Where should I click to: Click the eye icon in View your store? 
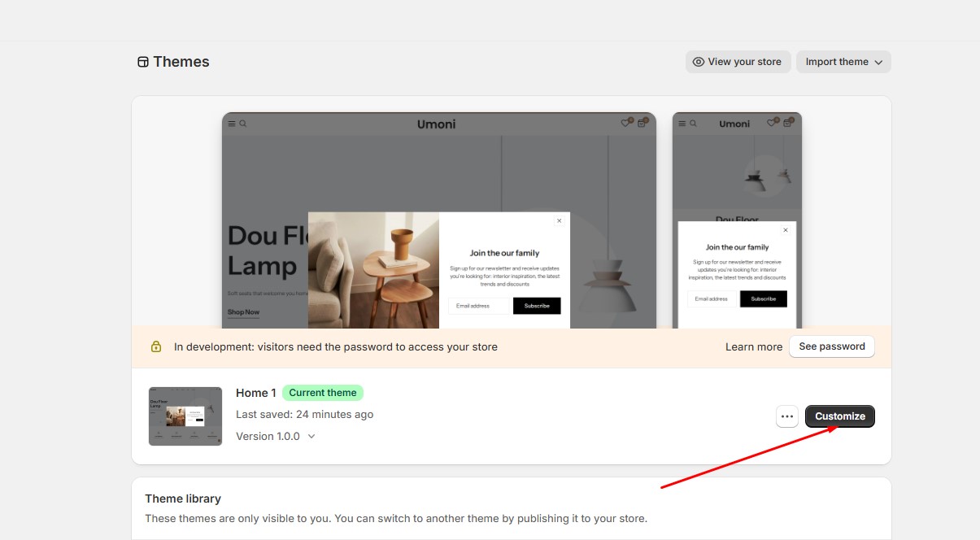coord(698,62)
